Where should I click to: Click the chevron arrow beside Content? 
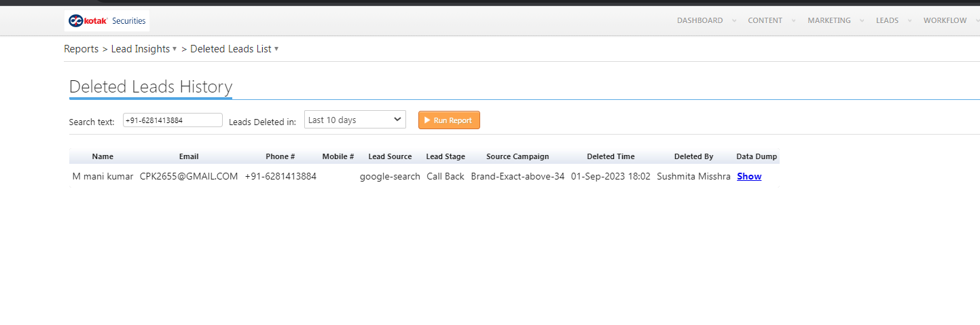794,21
